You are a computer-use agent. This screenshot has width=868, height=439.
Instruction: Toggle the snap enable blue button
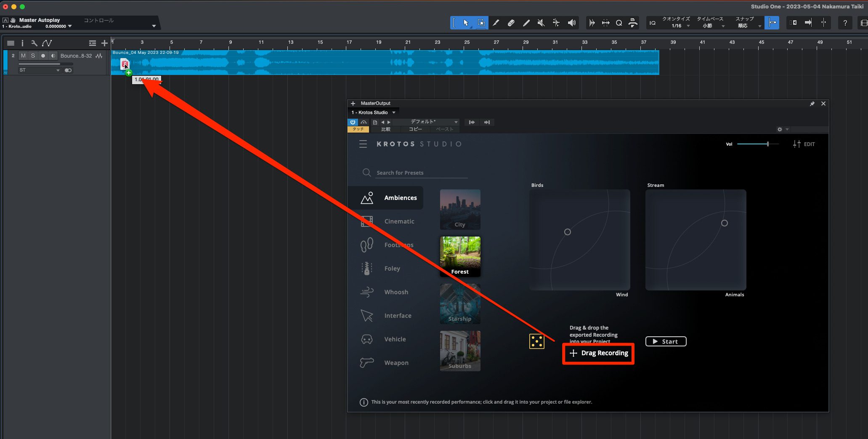point(772,23)
